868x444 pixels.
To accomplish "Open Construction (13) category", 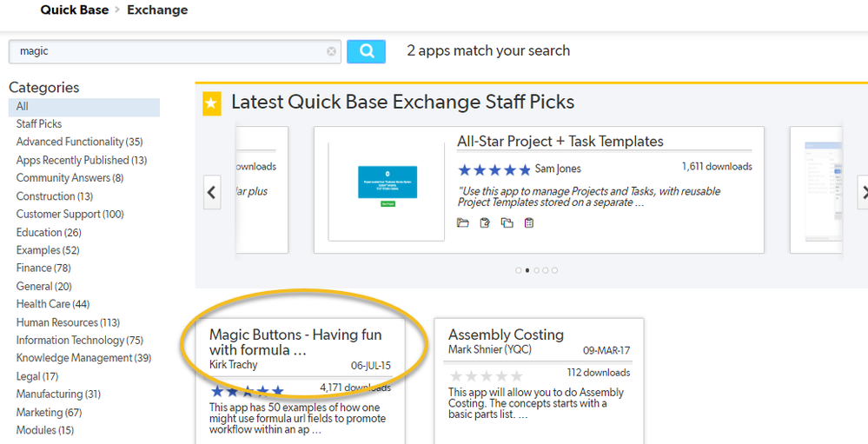I will coord(54,196).
